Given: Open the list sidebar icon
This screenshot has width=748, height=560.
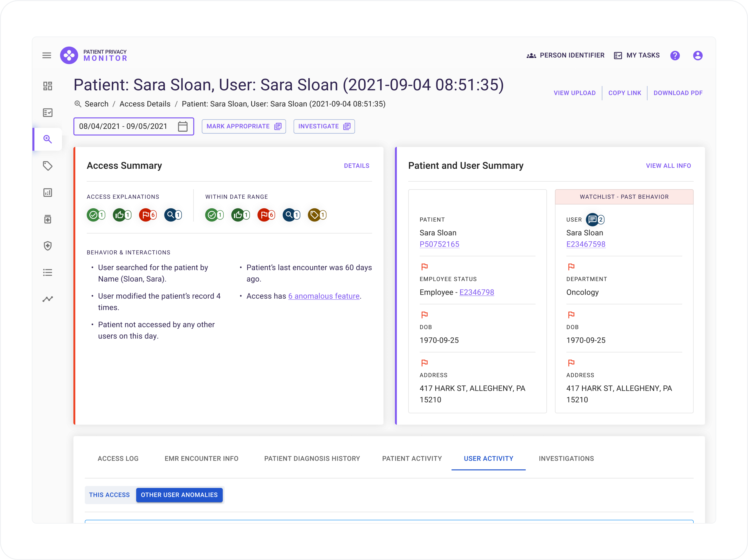Looking at the screenshot, I should 48,273.
